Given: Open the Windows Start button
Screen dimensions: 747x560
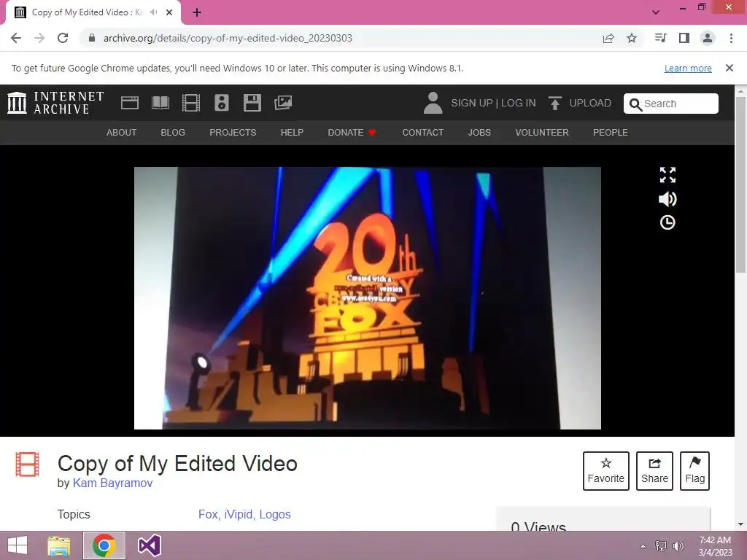Looking at the screenshot, I should click(x=18, y=545).
